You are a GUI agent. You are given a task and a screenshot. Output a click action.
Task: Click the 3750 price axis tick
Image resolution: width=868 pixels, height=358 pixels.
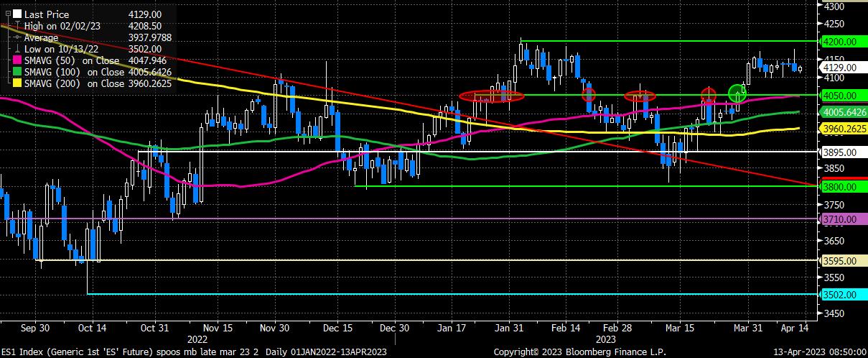pyautogui.click(x=835, y=204)
